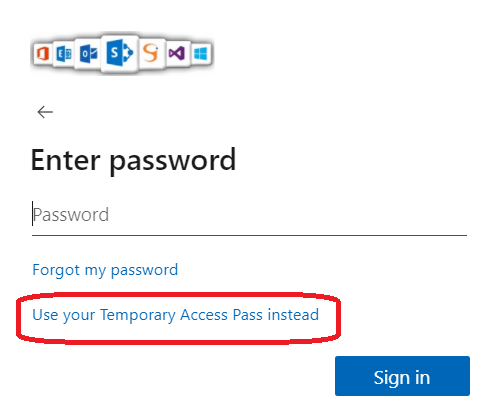Click the Enter password heading
This screenshot has width=493, height=414.
pyautogui.click(x=133, y=160)
